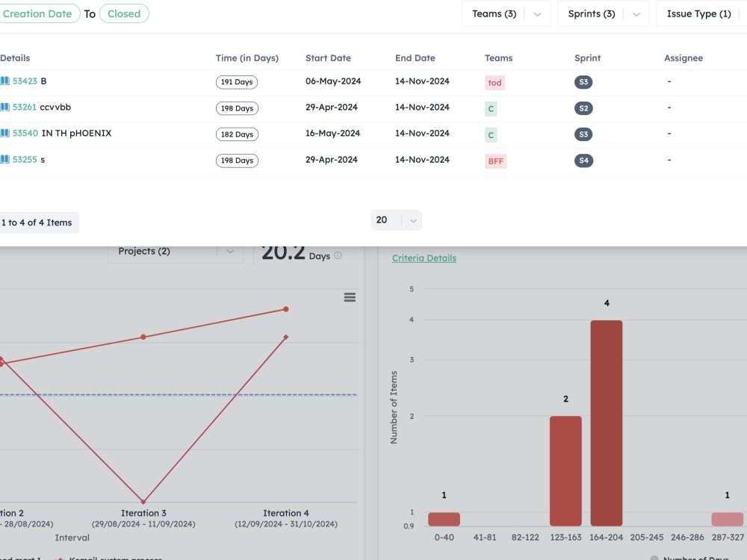Click the Closed status pill
This screenshot has height=560, width=747.
[124, 13]
